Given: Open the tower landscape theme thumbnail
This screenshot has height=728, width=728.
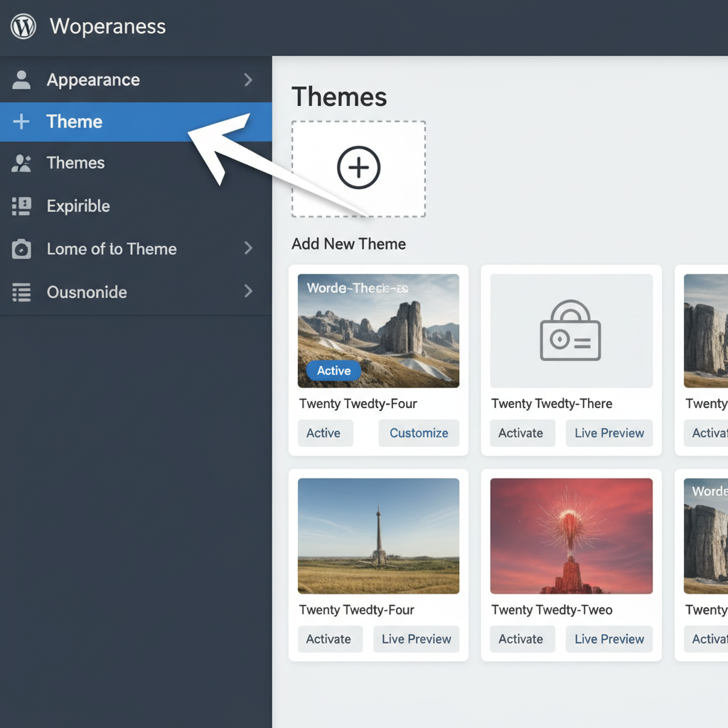Looking at the screenshot, I should 378,536.
